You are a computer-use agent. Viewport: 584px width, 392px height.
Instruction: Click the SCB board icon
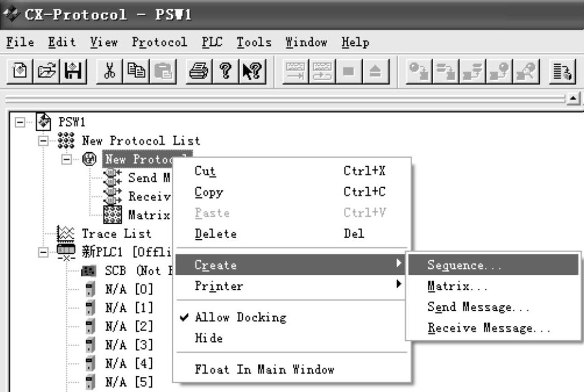coord(89,271)
